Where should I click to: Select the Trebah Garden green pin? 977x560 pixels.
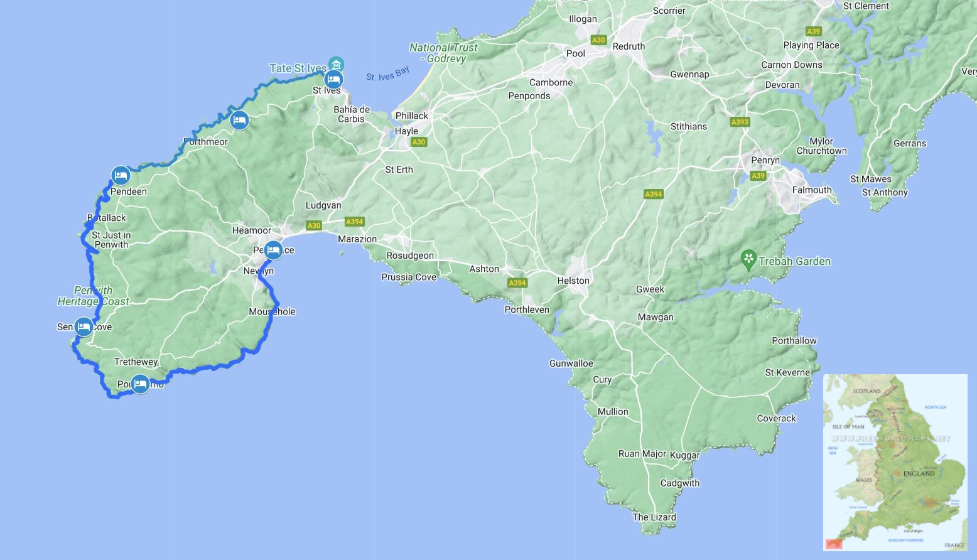coord(748,260)
